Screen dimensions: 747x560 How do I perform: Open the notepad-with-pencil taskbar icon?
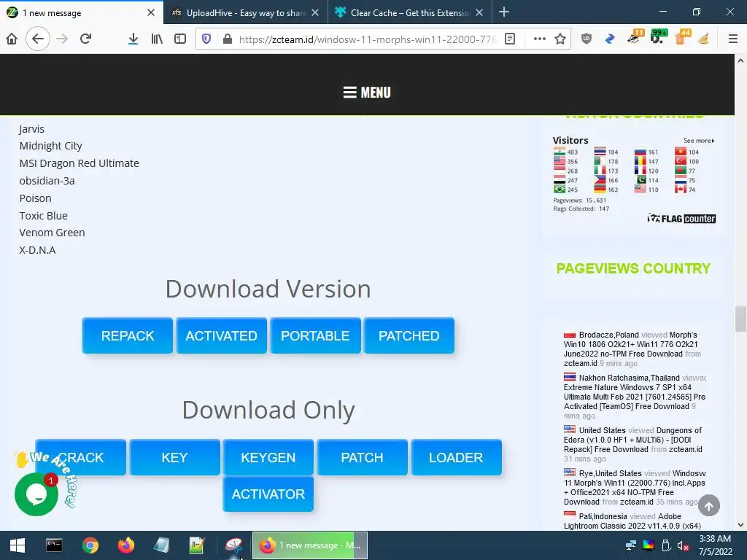197,545
